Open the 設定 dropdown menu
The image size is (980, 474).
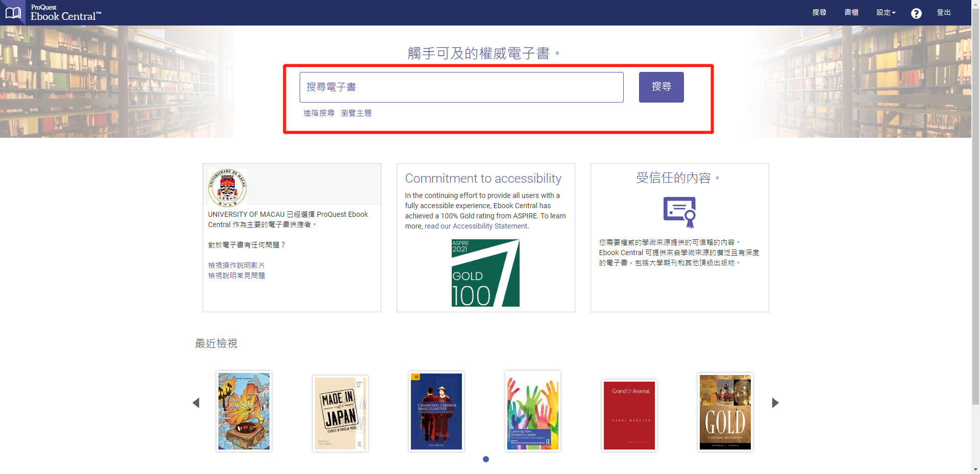coord(886,13)
